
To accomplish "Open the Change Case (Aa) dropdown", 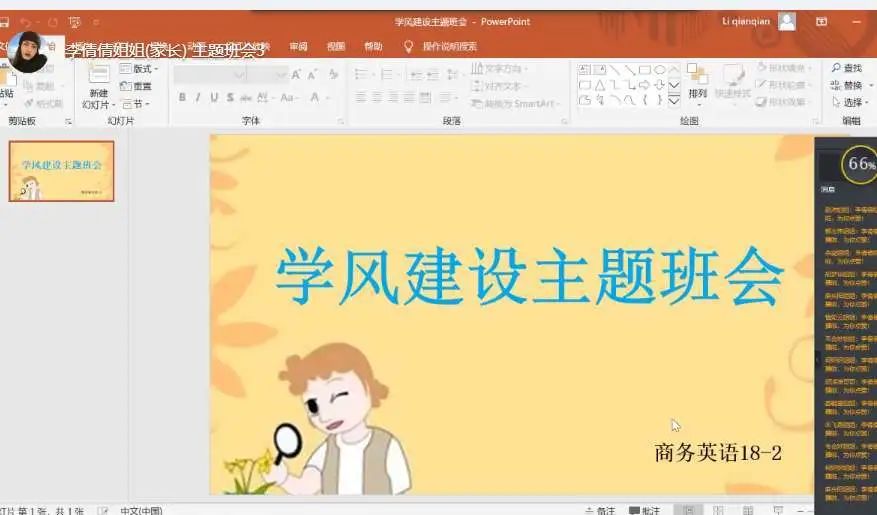I will [x=289, y=97].
